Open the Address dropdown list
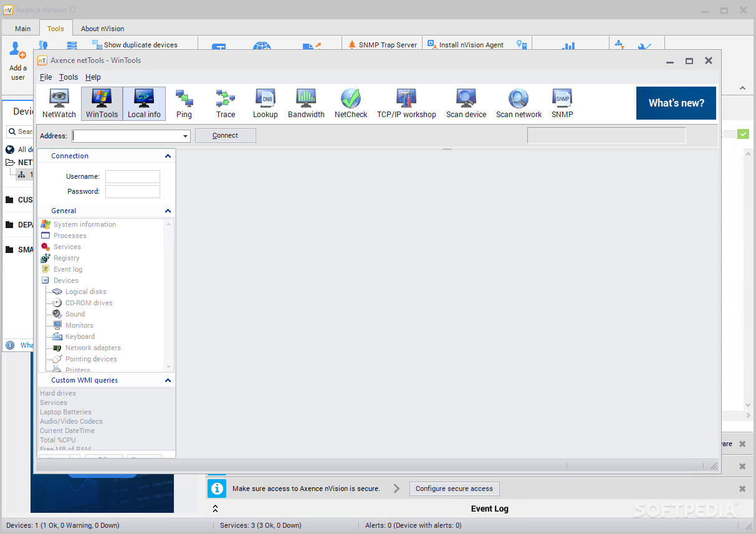Image resolution: width=756 pixels, height=534 pixels. click(186, 136)
